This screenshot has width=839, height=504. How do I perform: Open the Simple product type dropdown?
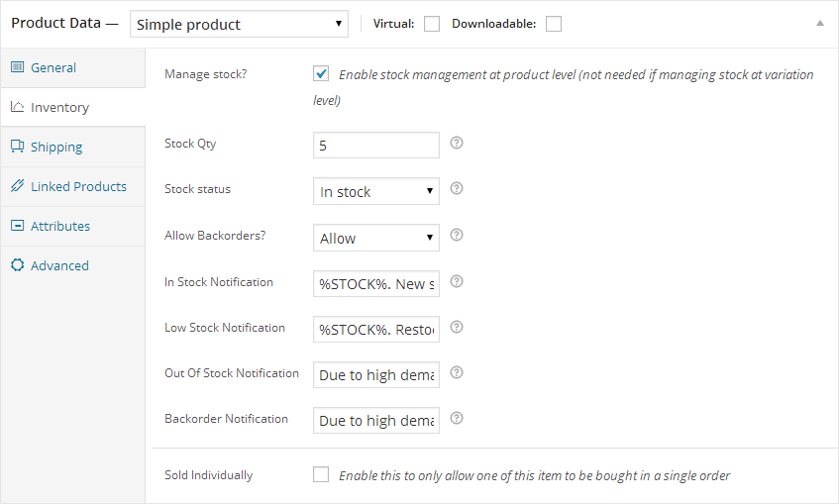coord(239,24)
